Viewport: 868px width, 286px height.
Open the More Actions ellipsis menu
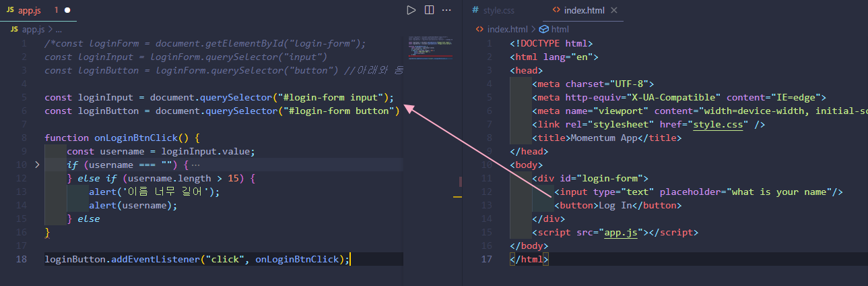coord(446,10)
